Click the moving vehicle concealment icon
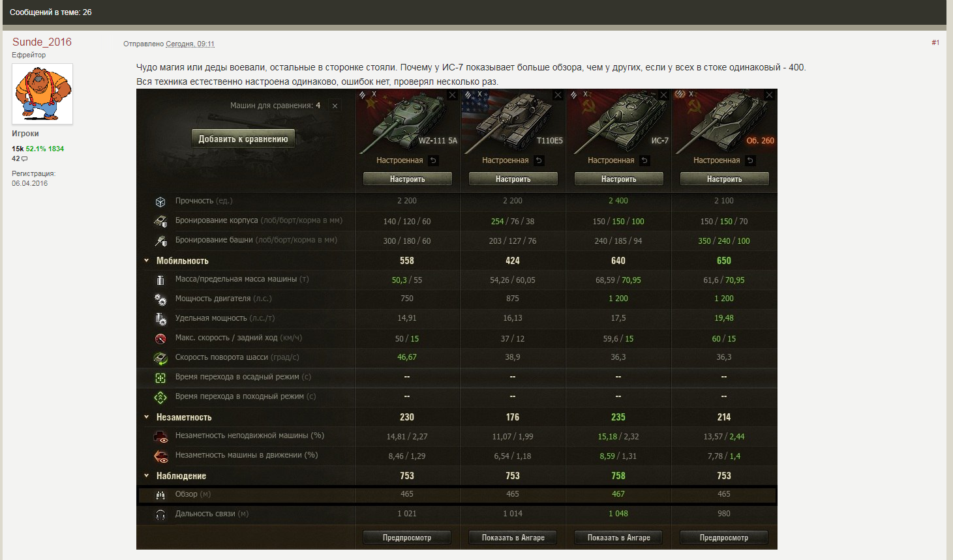 click(160, 456)
